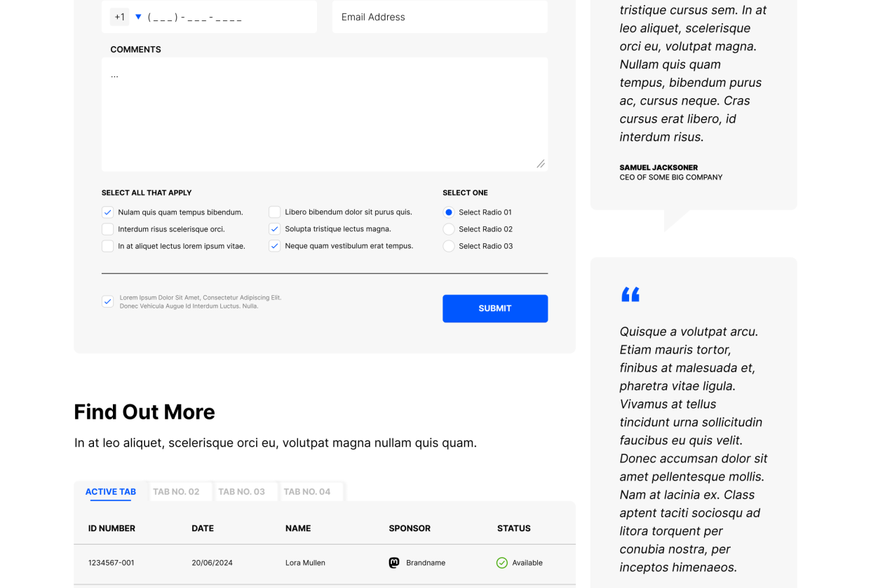The height and width of the screenshot is (588, 871).
Task: Open Tab No. 02
Action: point(176,492)
